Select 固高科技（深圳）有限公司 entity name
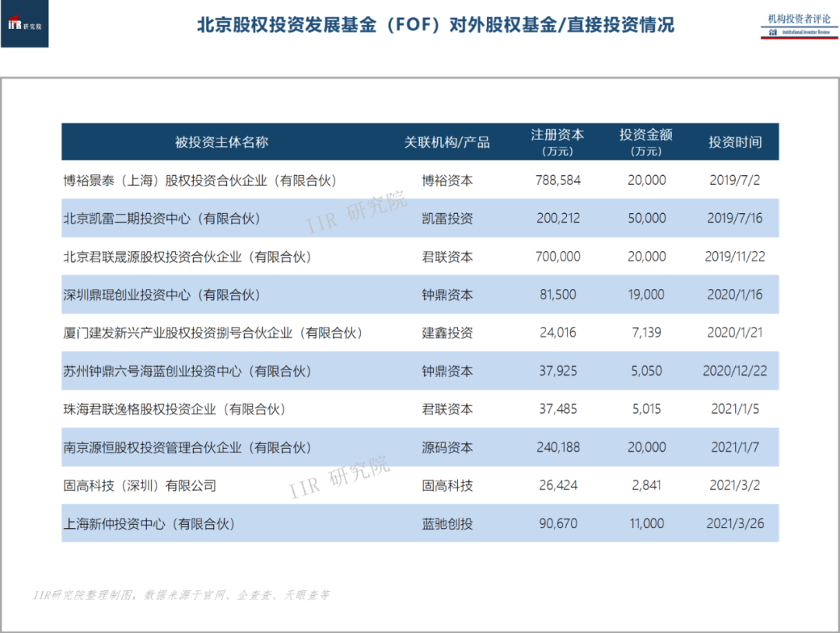 pos(140,486)
